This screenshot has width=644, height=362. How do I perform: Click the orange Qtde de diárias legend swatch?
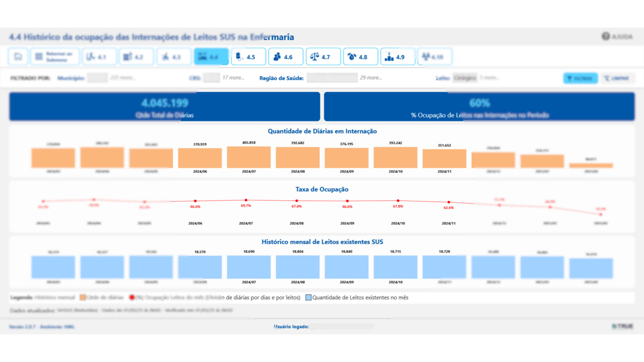click(83, 298)
